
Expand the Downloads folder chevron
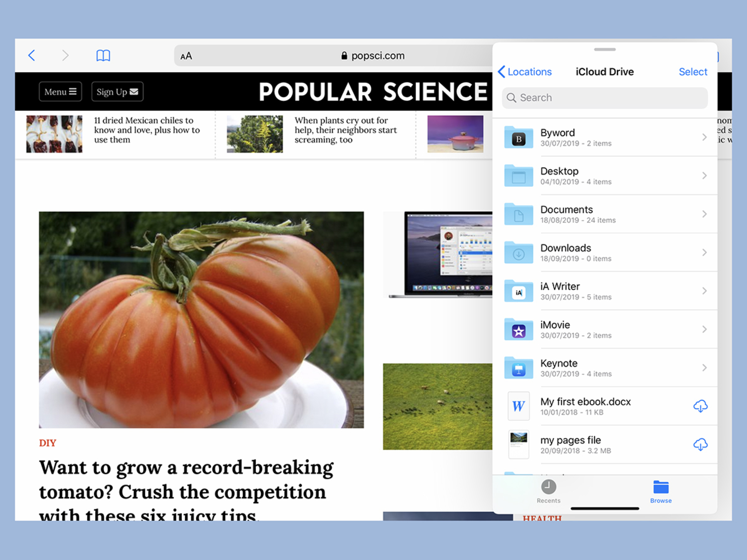tap(704, 252)
